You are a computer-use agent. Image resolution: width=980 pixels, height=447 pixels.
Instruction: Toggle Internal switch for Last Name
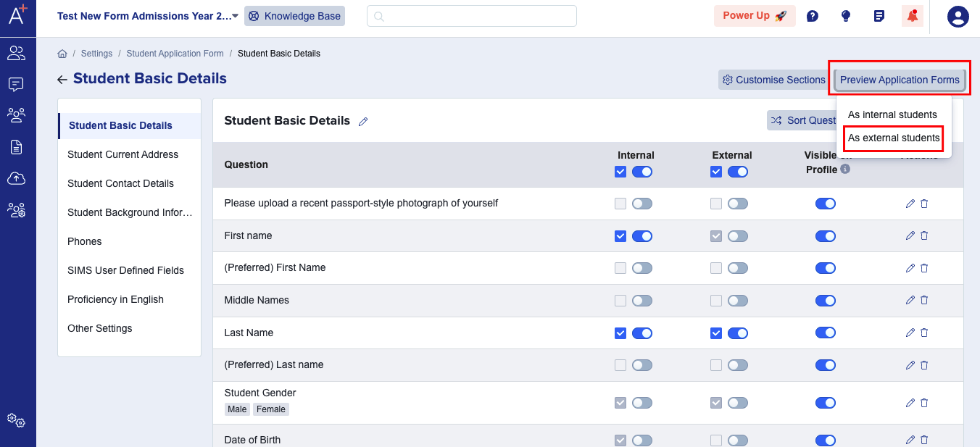point(642,333)
